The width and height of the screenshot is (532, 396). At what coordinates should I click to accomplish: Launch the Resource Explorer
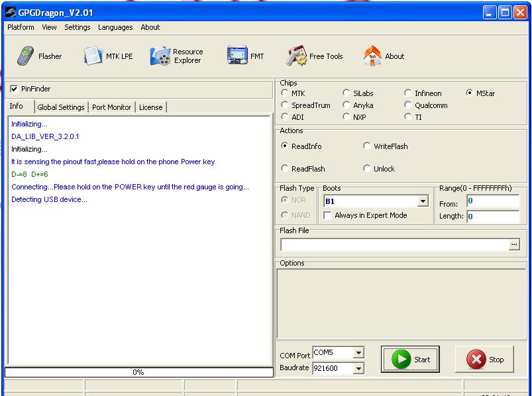[x=176, y=56]
